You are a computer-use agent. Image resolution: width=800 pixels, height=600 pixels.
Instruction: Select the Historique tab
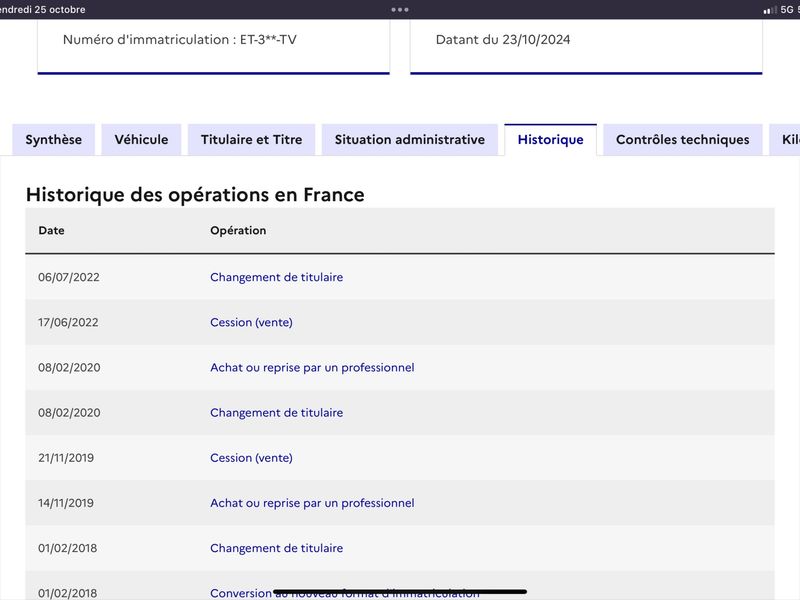(551, 139)
